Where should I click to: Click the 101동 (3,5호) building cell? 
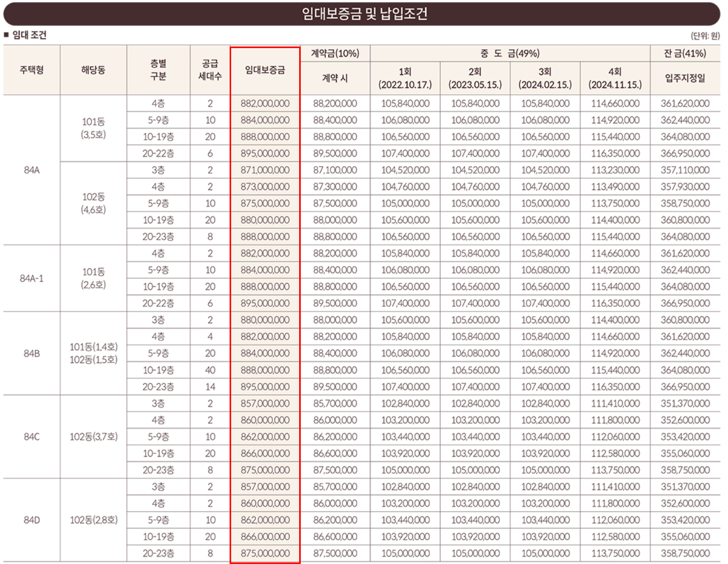[x=93, y=128]
